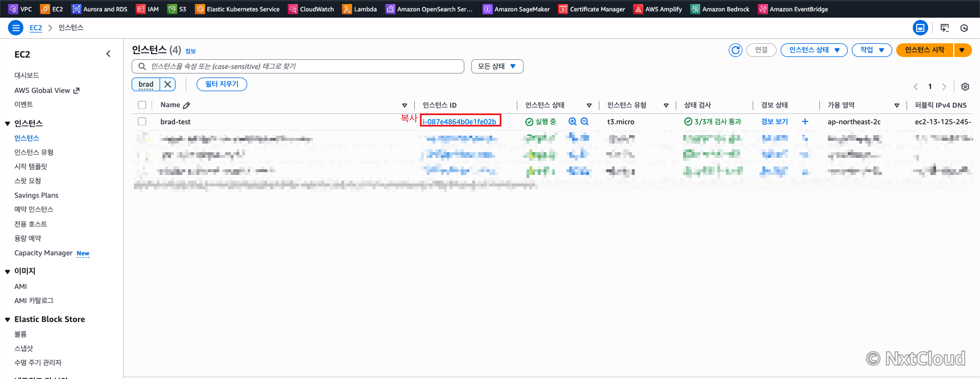
Task: Add alarm with plus icon for brad-test
Action: [805, 121]
